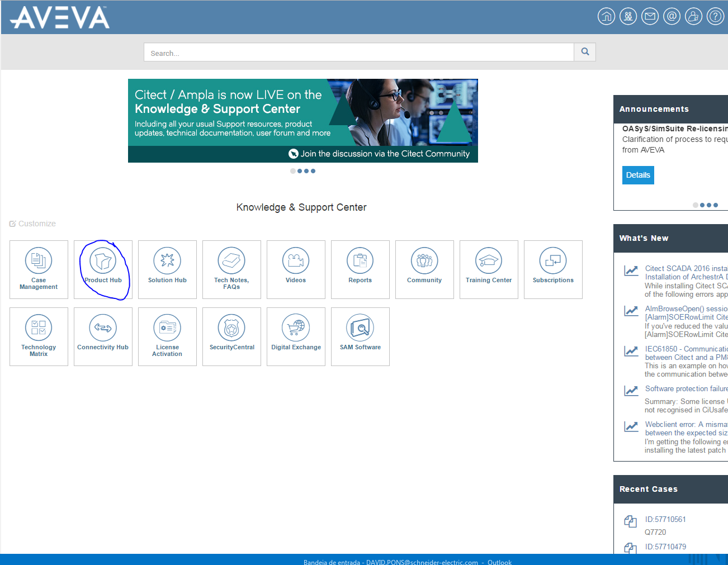Screen dimensions: 728x565
Task: Click the Knowledge & Support Center heading
Action: tap(301, 207)
